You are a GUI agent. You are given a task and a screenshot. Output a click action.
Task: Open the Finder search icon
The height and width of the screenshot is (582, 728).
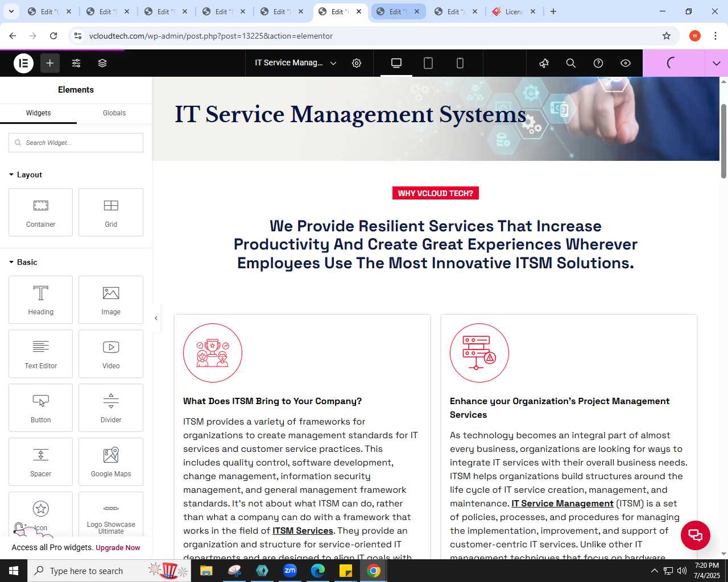tap(571, 63)
